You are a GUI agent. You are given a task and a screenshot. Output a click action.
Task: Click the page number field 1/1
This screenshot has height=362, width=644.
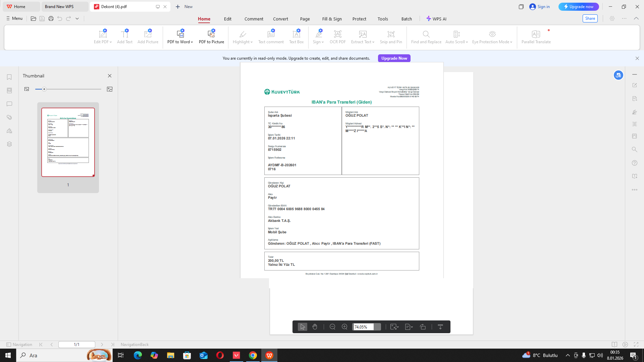pyautogui.click(x=77, y=345)
